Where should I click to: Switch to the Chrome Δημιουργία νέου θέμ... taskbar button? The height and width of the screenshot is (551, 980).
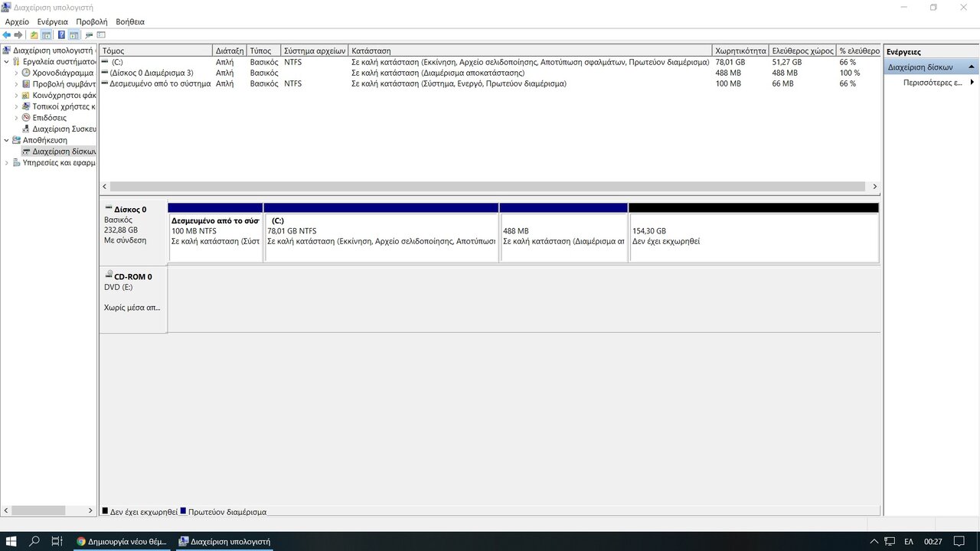122,541
